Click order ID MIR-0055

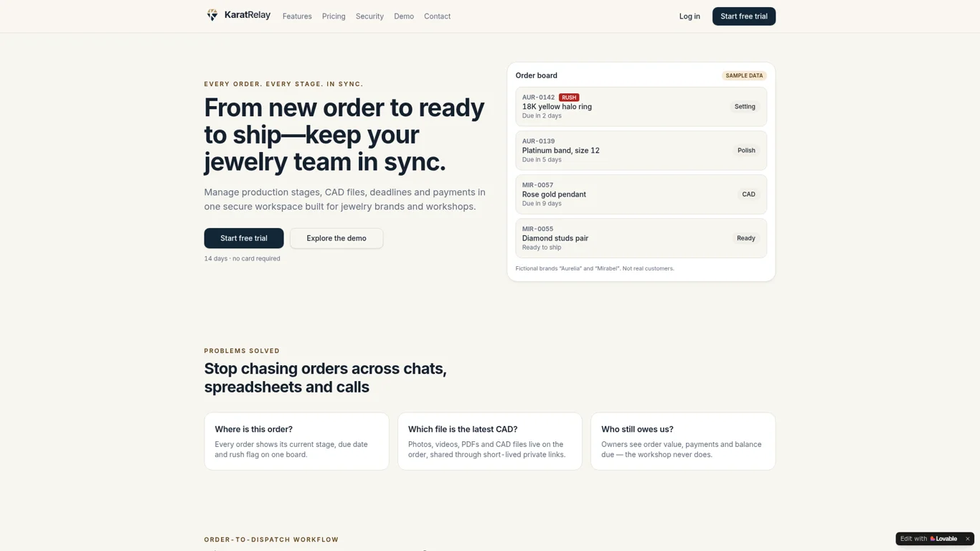[537, 229]
